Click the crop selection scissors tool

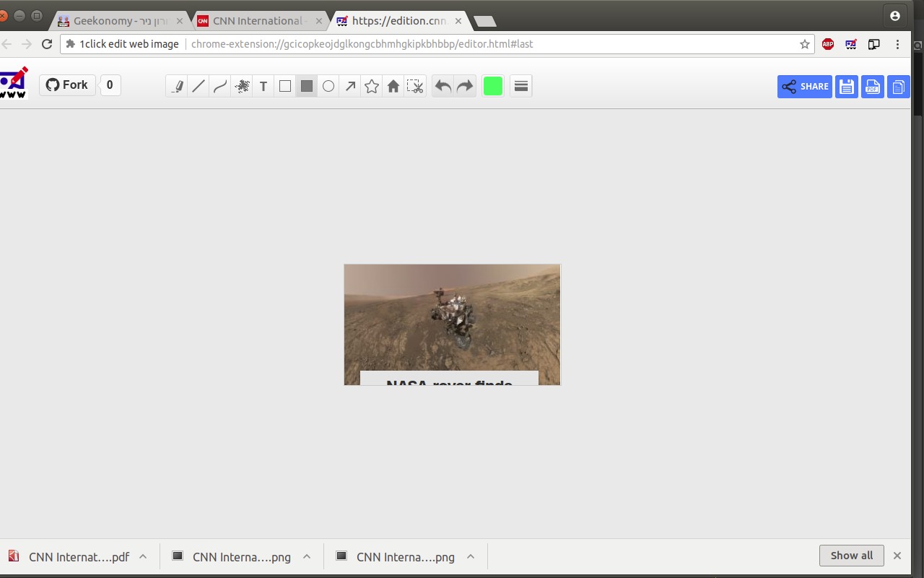415,87
